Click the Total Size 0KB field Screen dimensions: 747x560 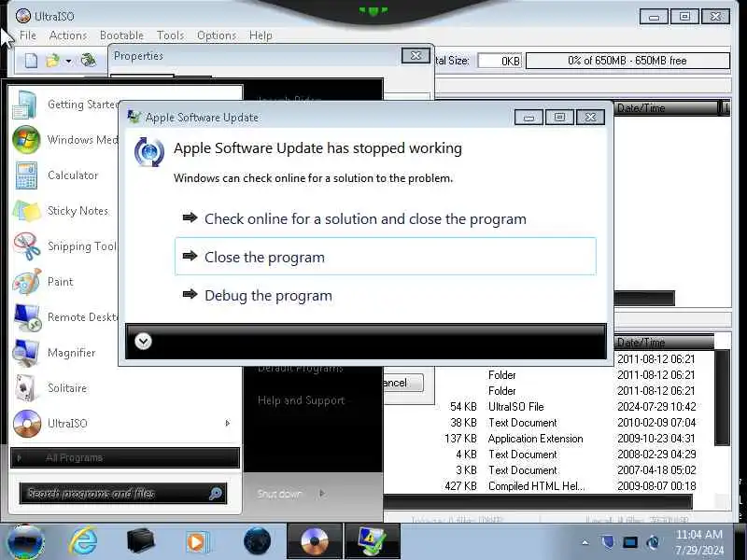pos(500,61)
